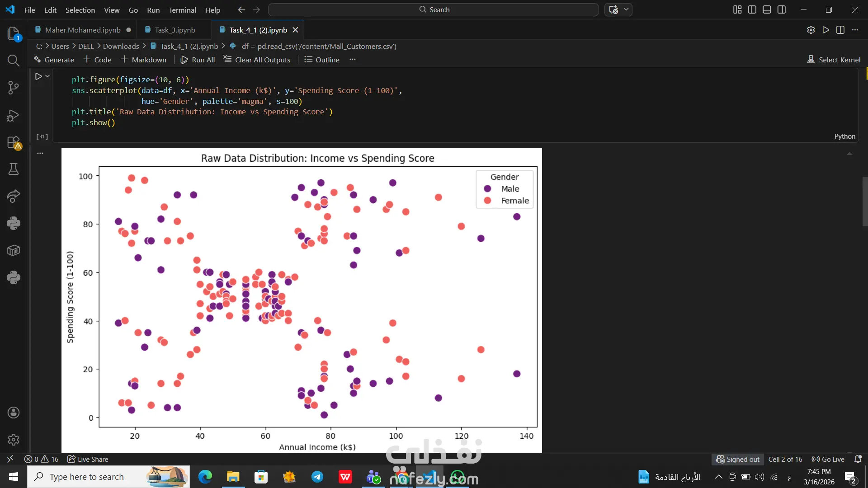Toggle the primary side bar layout

pos(752,9)
